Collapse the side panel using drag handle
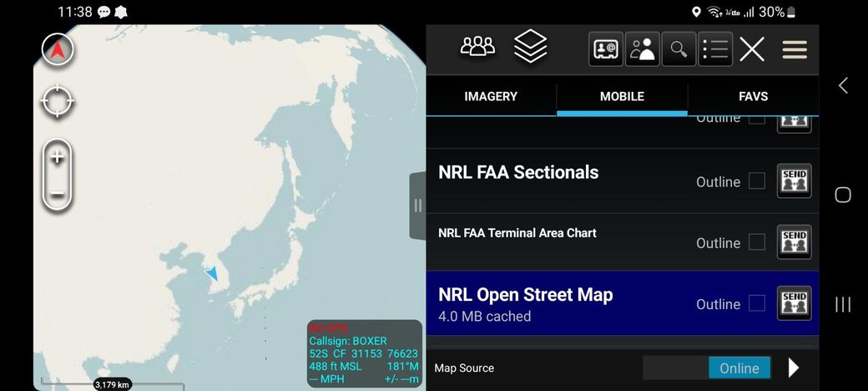Viewport: 868px width, 391px height. coord(417,206)
